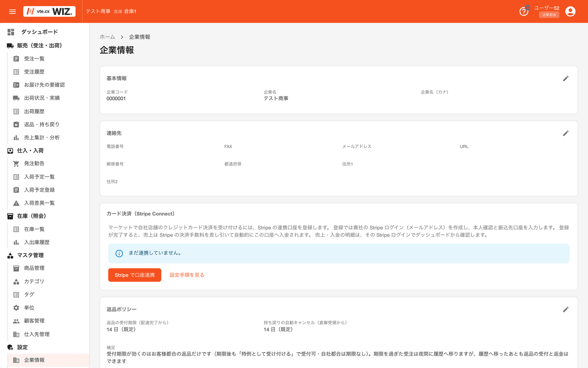588x368 pixels.
Task: Click the truck icon beside 販売（受注・出荷）
Action: 10,46
